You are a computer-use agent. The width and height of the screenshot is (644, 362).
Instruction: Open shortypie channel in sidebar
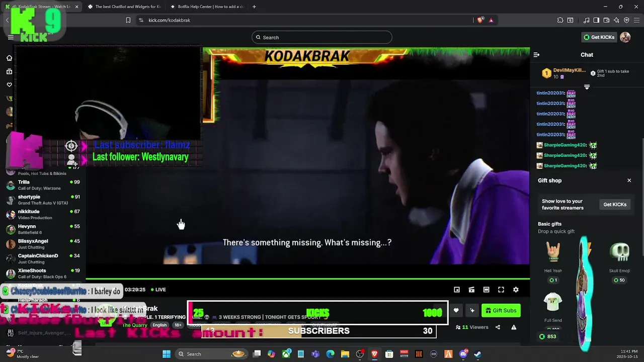43,200
